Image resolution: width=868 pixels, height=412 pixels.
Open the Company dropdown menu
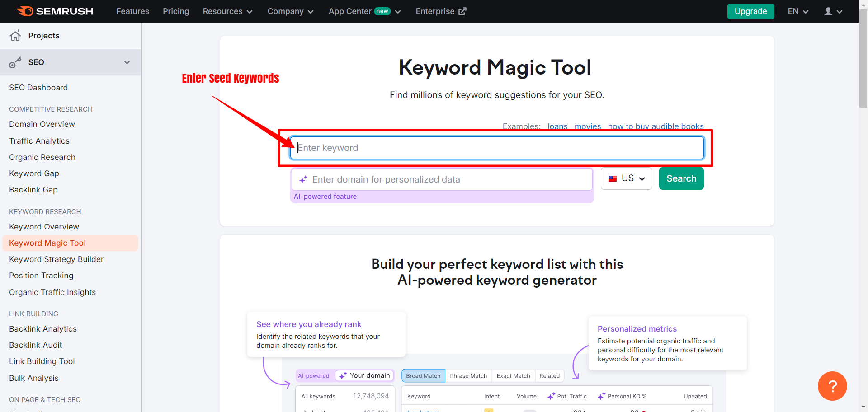pos(290,11)
